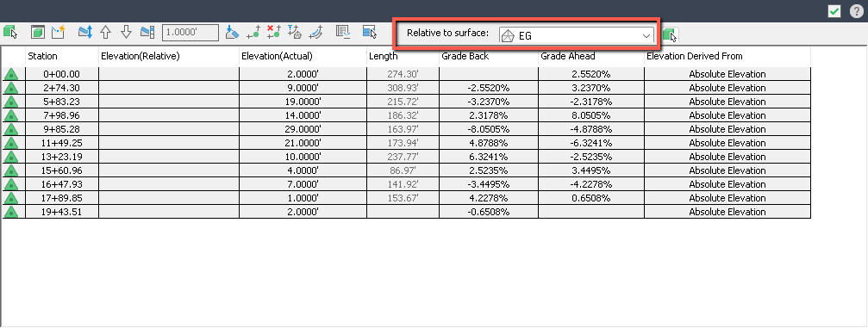The height and width of the screenshot is (328, 868).
Task: Open Quick Profile tool
Action: tap(58, 33)
